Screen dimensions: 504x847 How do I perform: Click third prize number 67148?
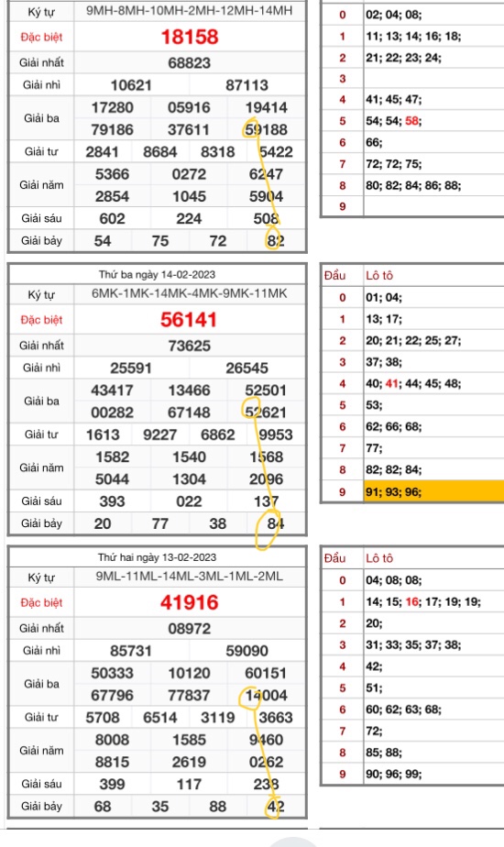[x=189, y=412]
